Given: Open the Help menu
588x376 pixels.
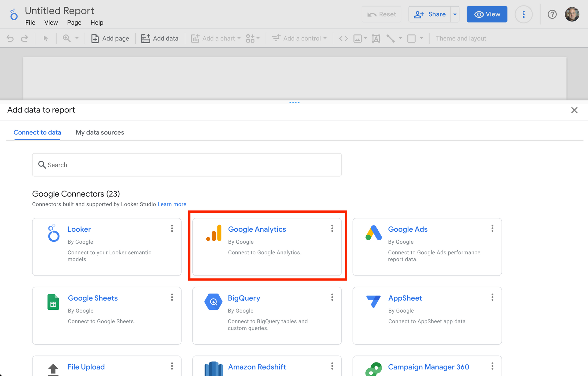Looking at the screenshot, I should (x=97, y=23).
